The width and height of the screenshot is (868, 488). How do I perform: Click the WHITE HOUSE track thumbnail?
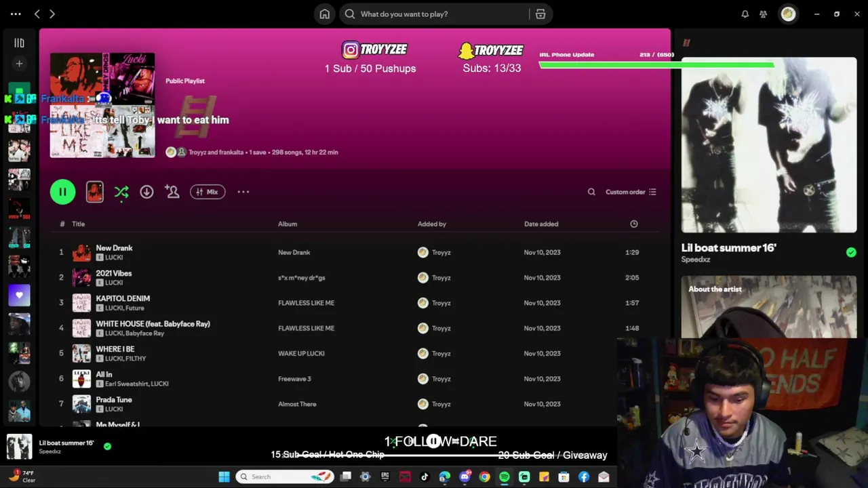click(x=81, y=328)
